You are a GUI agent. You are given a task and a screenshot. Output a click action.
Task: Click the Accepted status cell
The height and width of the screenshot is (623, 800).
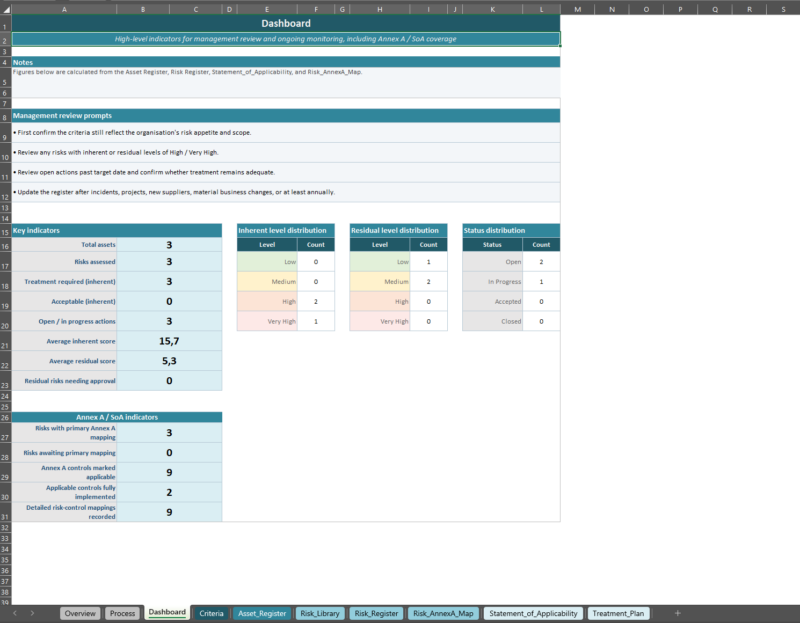tap(493, 302)
